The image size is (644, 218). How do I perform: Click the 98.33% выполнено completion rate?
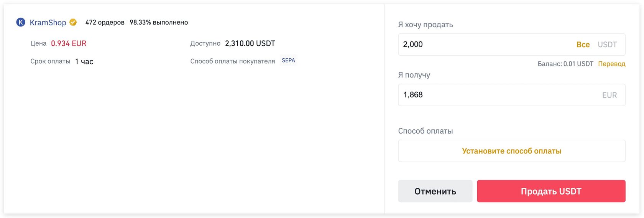(159, 22)
